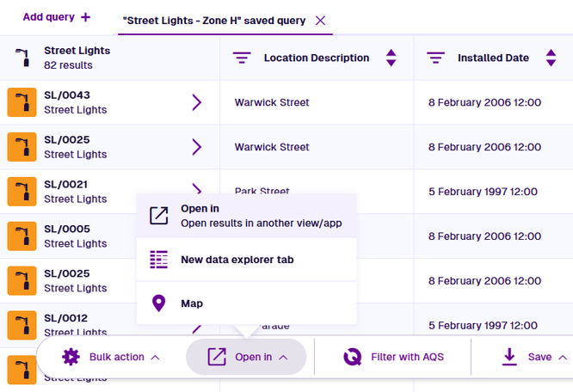Click the SL/0043 street light icon
The image size is (573, 392).
pyautogui.click(x=22, y=103)
